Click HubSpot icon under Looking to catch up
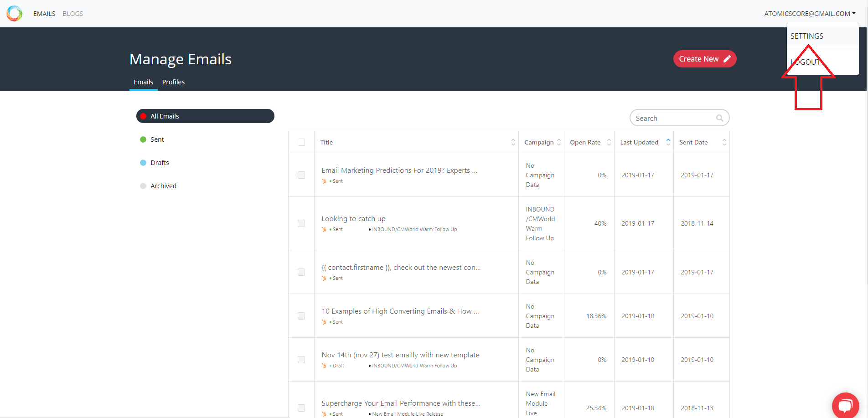The height and width of the screenshot is (418, 868). tap(324, 229)
